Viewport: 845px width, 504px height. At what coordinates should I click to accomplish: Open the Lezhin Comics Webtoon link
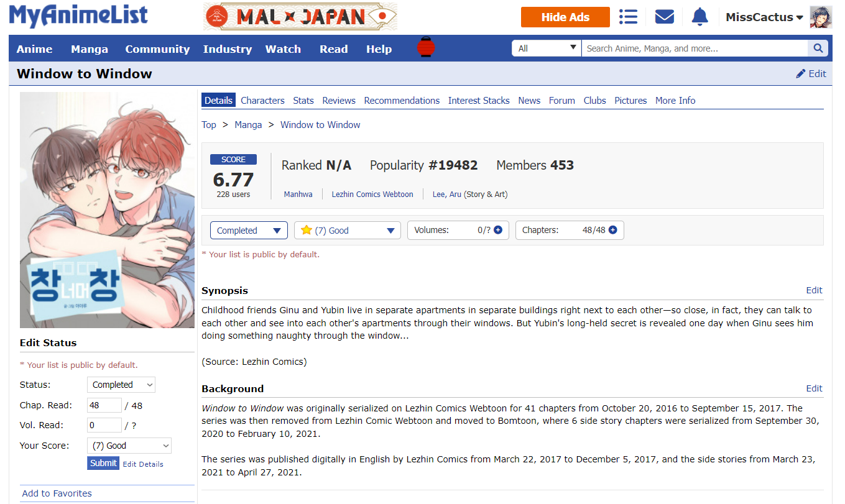[x=372, y=195]
